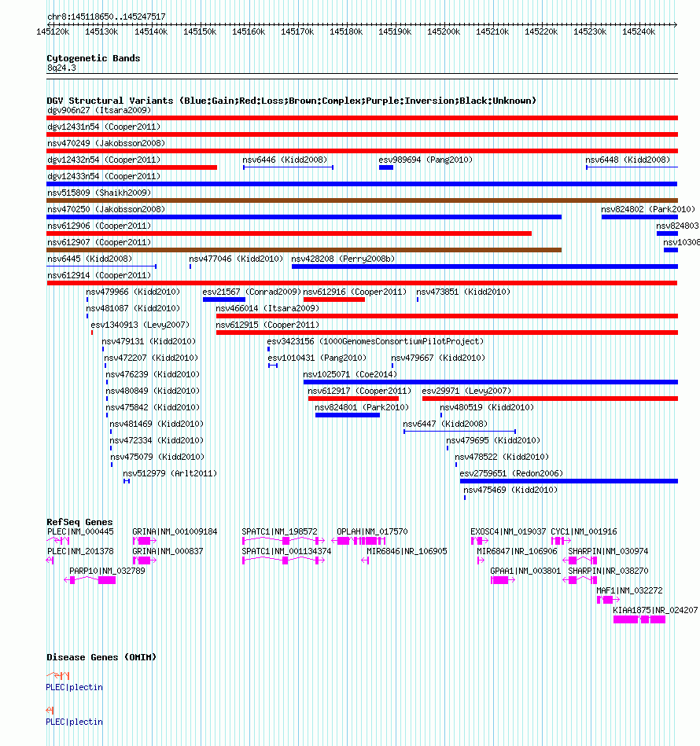Click the chr8:145118650..145247517 region label
The image size is (700, 746).
[107, 17]
